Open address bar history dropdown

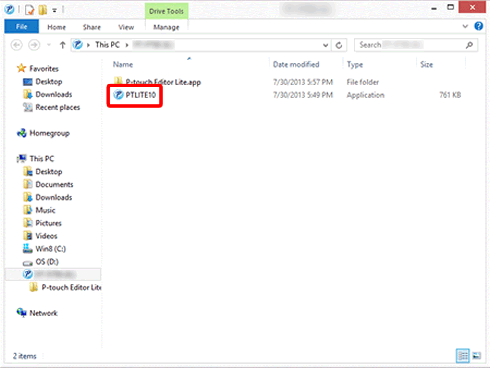click(x=325, y=45)
